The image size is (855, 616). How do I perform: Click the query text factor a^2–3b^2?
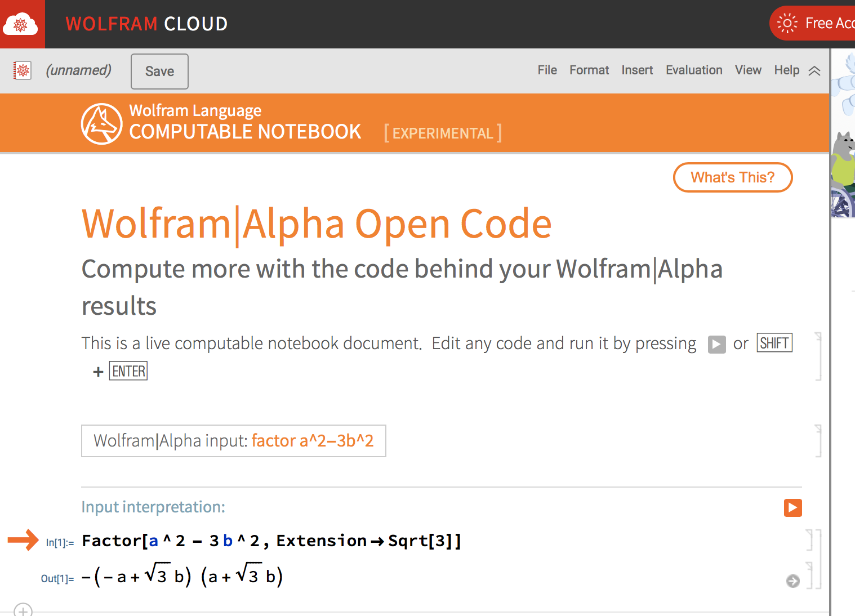click(x=313, y=440)
